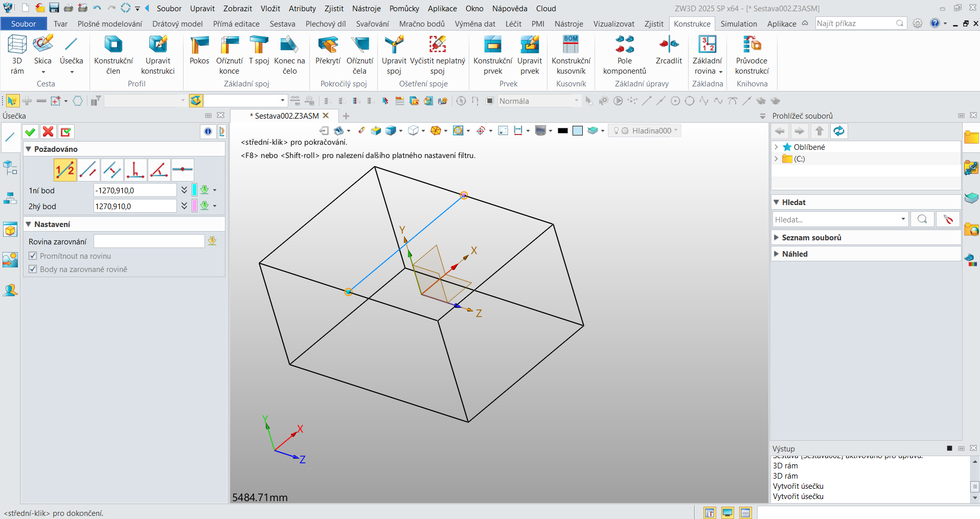Viewport: 980px width, 519px height.
Task: Select two-point line mode icon
Action: pos(65,170)
